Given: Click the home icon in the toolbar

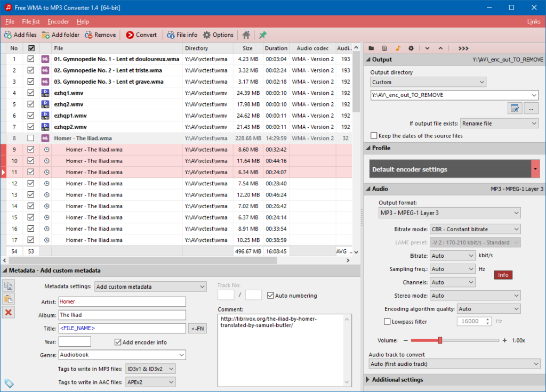Looking at the screenshot, I should pos(246,35).
